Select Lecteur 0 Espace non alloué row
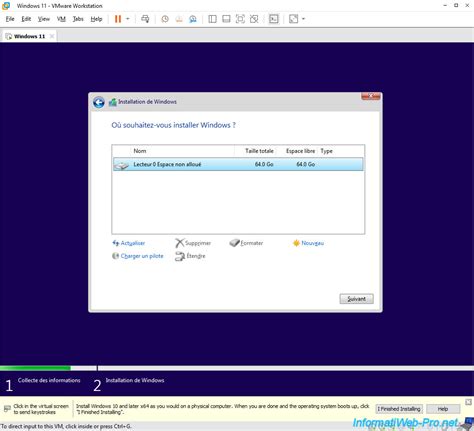Screen dimensions: 474x431 pos(238,164)
